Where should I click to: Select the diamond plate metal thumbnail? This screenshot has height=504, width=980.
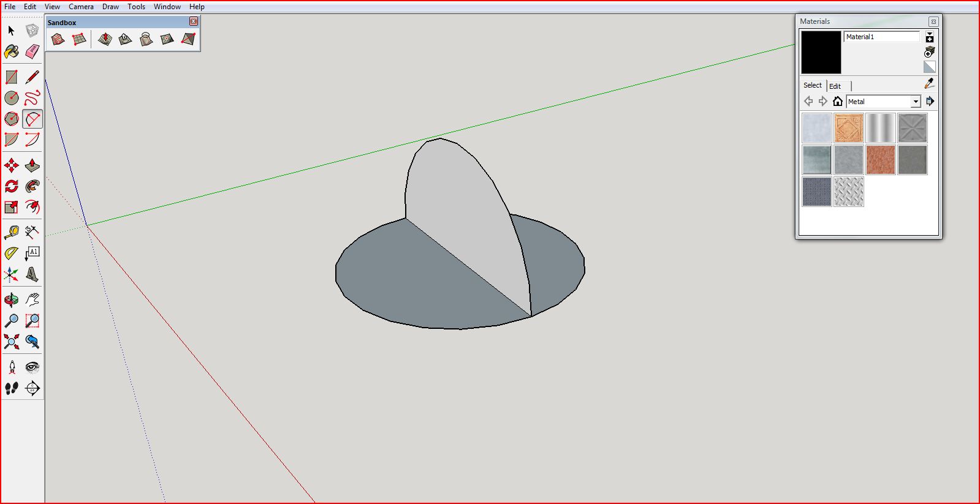click(849, 192)
